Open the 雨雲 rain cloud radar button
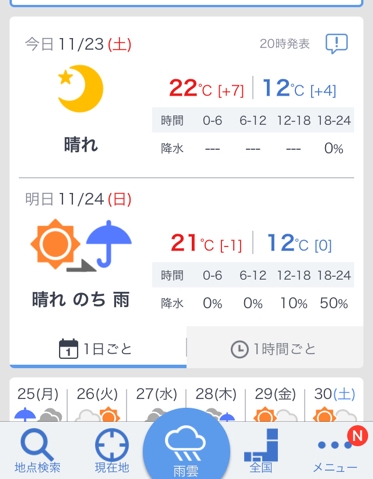This screenshot has width=373, height=479. [x=186, y=445]
